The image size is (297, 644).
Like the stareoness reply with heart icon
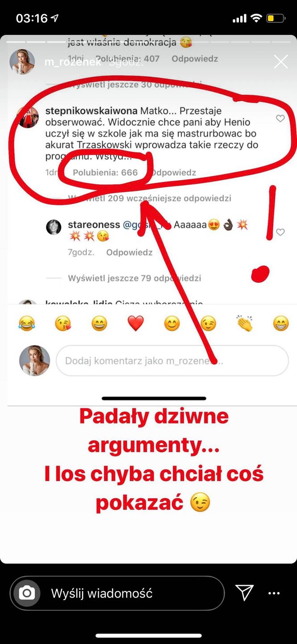click(x=280, y=232)
